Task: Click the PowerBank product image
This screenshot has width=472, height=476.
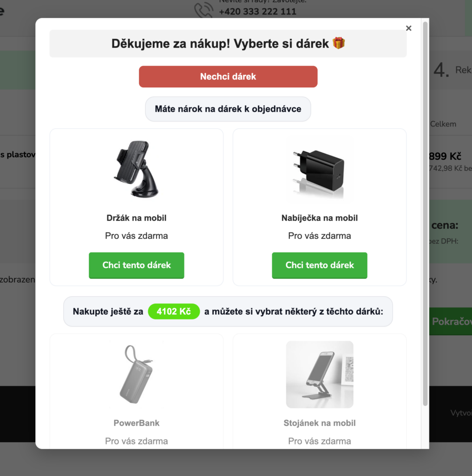Action: (136, 374)
